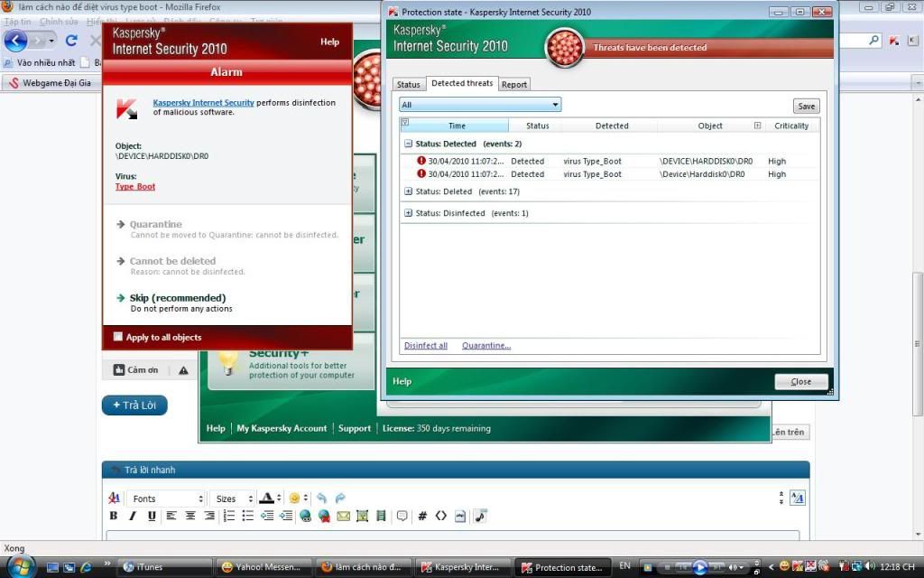Wrap code tags hash icon
This screenshot has width=924, height=578.
[x=422, y=516]
